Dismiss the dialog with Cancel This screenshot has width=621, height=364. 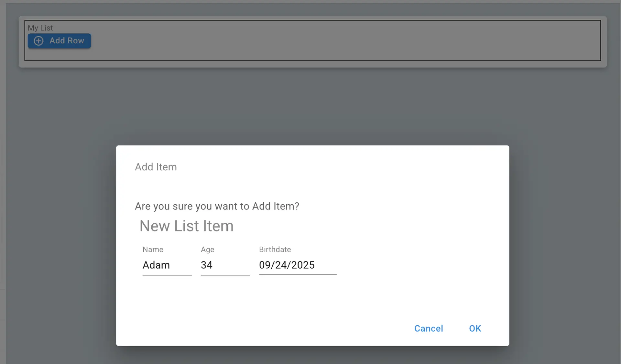pos(429,328)
